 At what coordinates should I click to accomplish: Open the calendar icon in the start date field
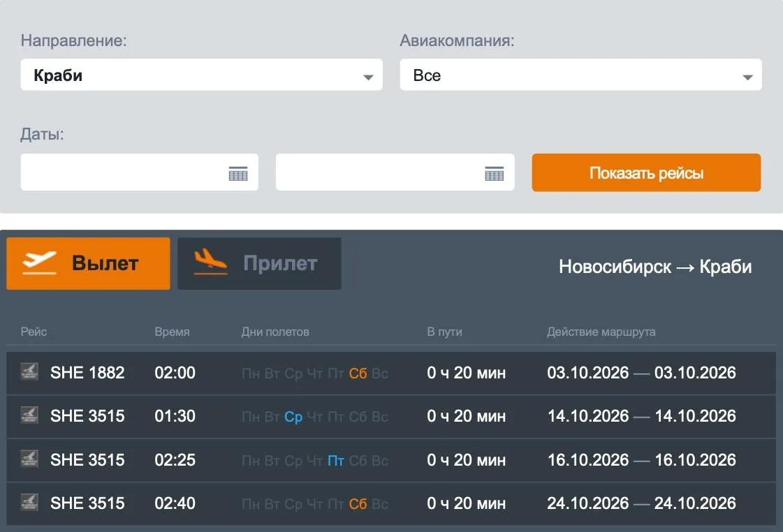(x=238, y=174)
